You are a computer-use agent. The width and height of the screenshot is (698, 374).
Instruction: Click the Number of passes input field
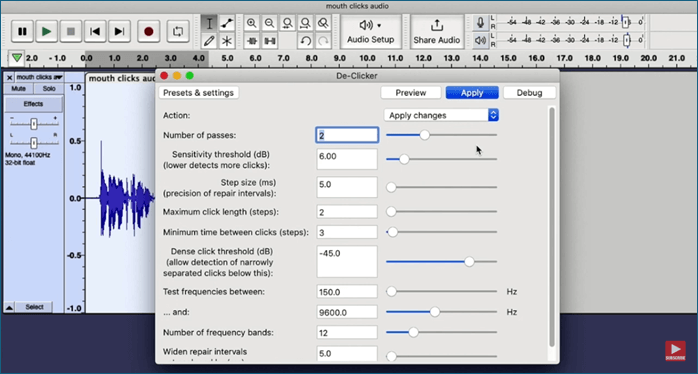347,135
